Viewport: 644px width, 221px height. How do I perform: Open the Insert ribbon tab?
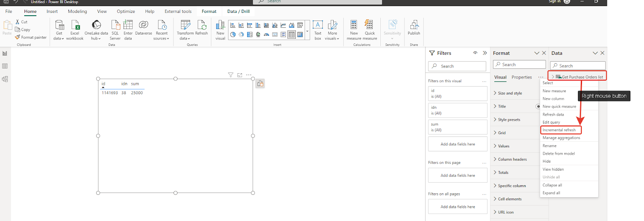pyautogui.click(x=52, y=11)
